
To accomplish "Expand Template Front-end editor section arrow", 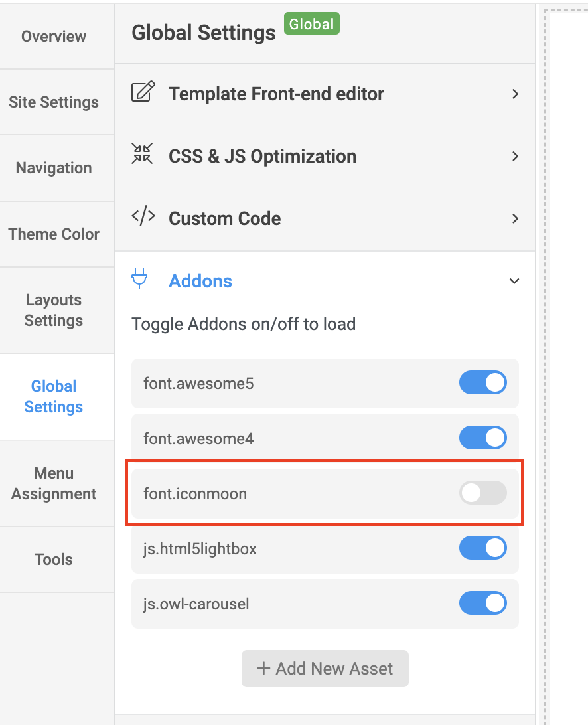I will coord(515,94).
